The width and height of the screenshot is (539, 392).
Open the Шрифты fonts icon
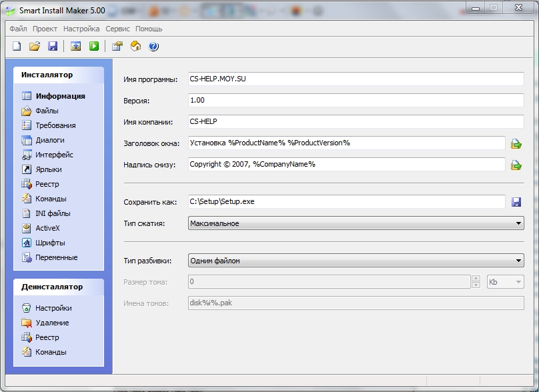point(27,243)
